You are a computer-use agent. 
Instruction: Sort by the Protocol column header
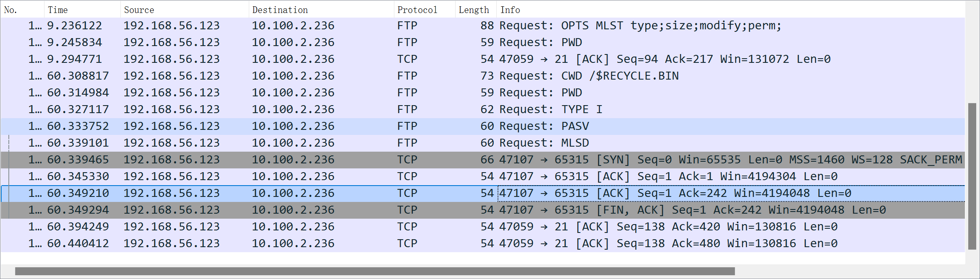click(417, 10)
